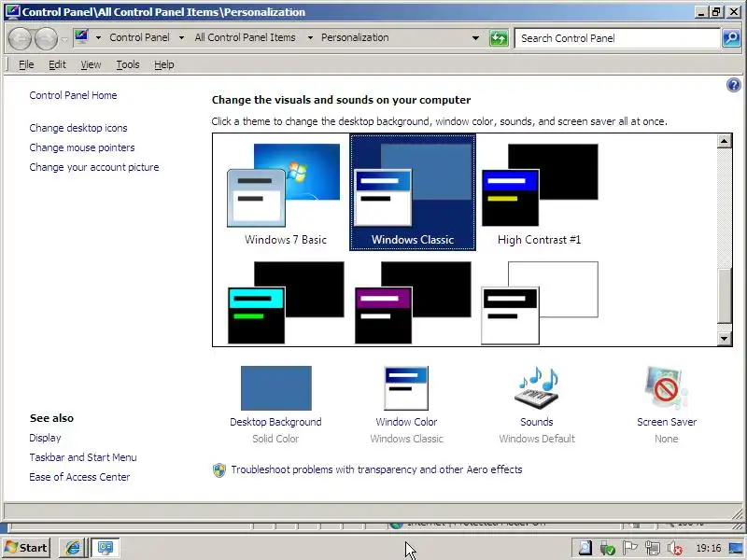Image resolution: width=747 pixels, height=560 pixels.
Task: Expand the arrow after Control Panel breadcrumb
Action: coord(181,37)
